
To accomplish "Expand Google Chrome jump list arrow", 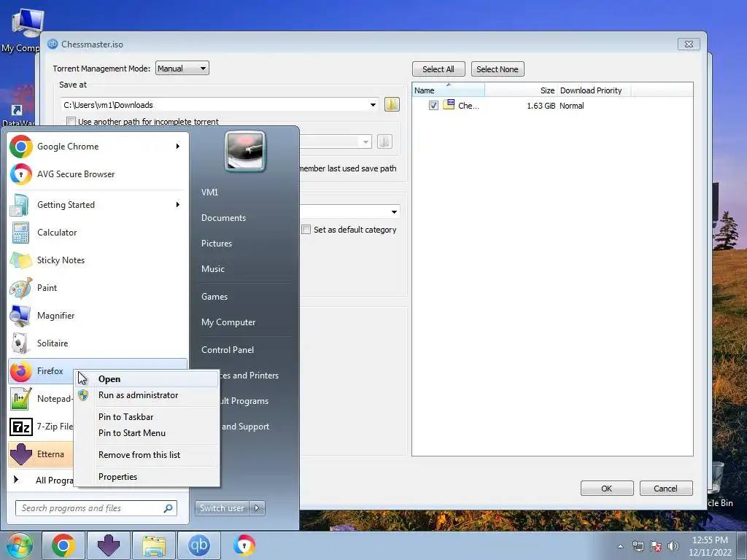I will [x=178, y=146].
